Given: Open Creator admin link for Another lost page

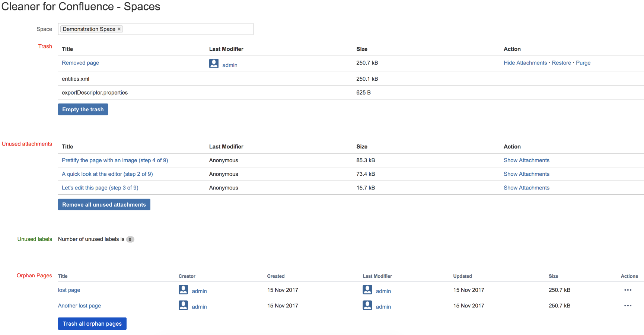Looking at the screenshot, I should coord(199,307).
